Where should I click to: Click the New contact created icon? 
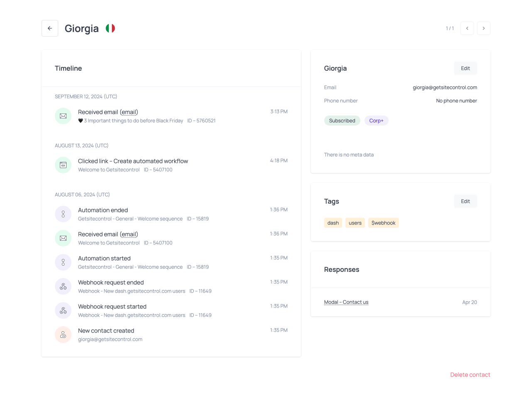[x=63, y=335]
